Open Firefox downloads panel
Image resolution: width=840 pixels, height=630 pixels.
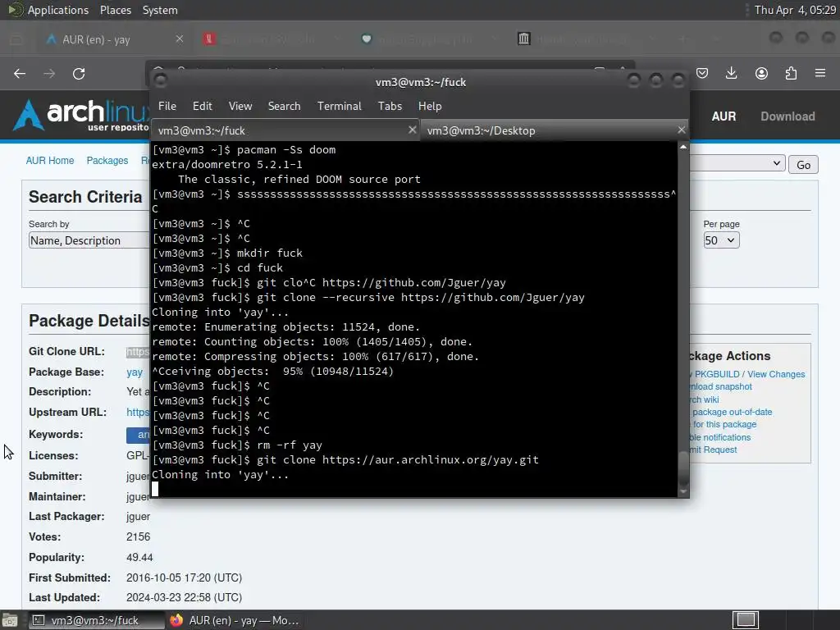point(731,73)
